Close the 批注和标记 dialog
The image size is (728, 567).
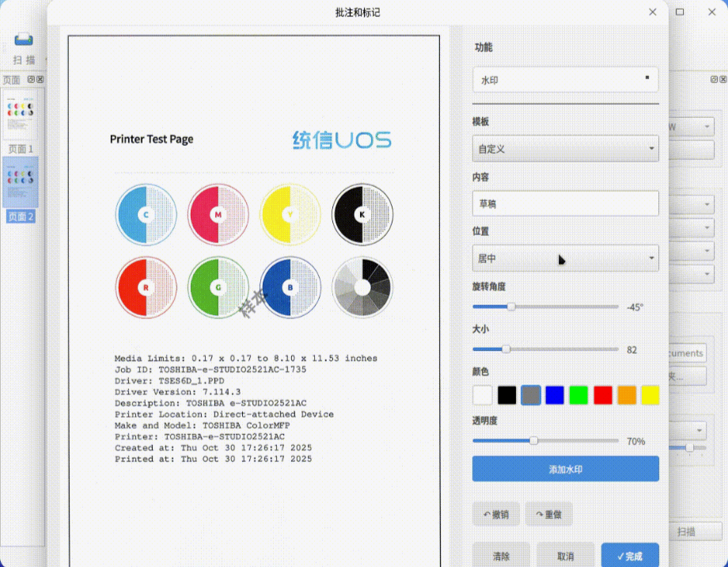[x=652, y=12]
